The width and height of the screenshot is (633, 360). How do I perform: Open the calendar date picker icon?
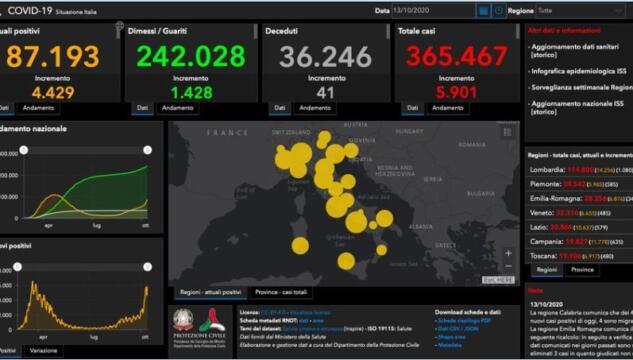(483, 11)
